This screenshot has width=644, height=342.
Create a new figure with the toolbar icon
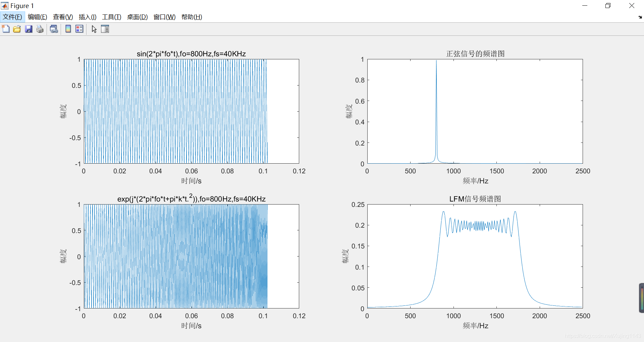6,29
